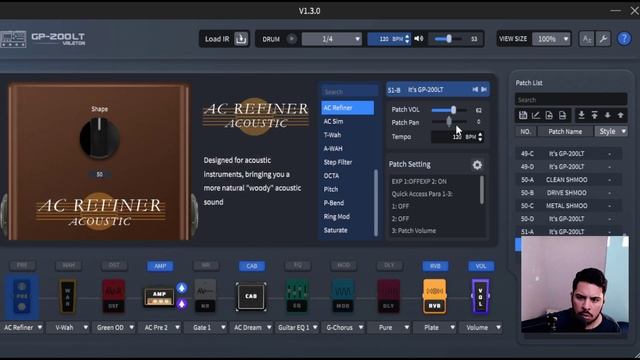Move patch down with arrow icon

coord(608,116)
